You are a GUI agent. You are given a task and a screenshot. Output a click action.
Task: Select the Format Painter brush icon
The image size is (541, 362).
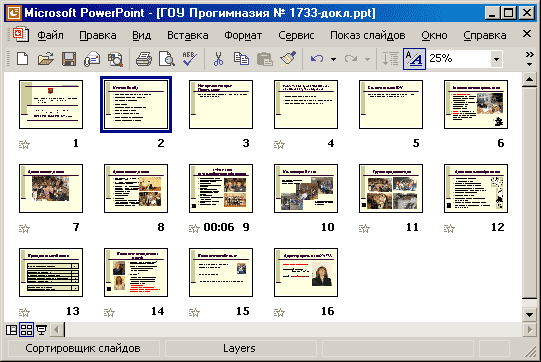point(288,59)
